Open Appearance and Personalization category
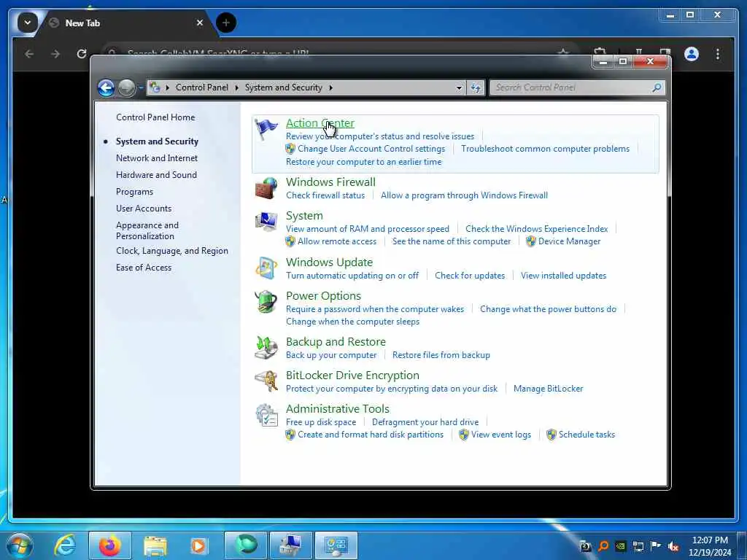The height and width of the screenshot is (560, 747). click(x=147, y=230)
